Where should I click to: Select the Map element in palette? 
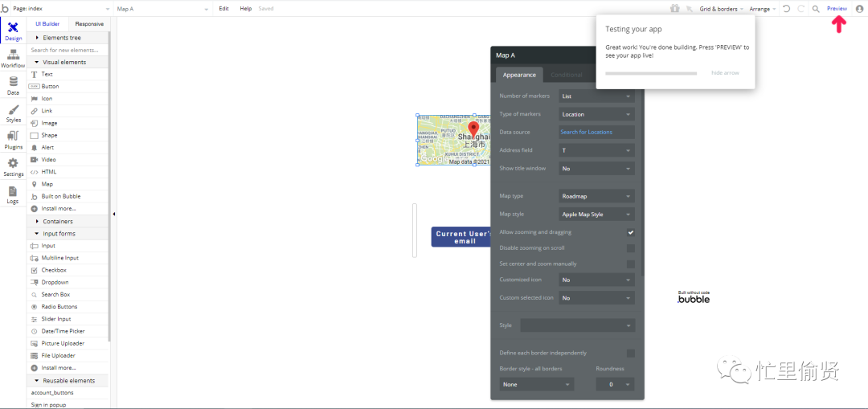pos(68,184)
